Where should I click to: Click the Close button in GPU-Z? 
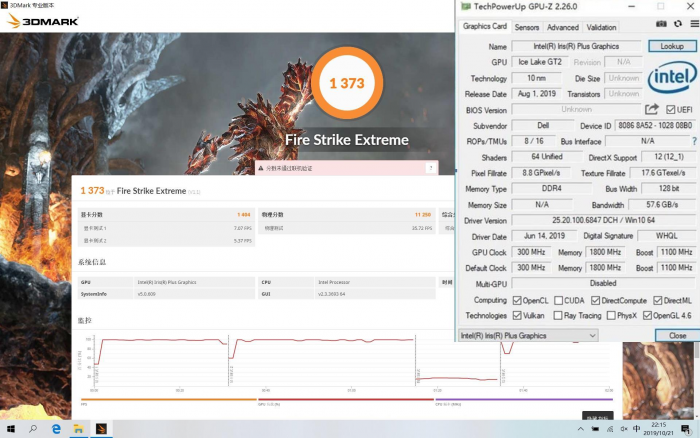(x=677, y=335)
